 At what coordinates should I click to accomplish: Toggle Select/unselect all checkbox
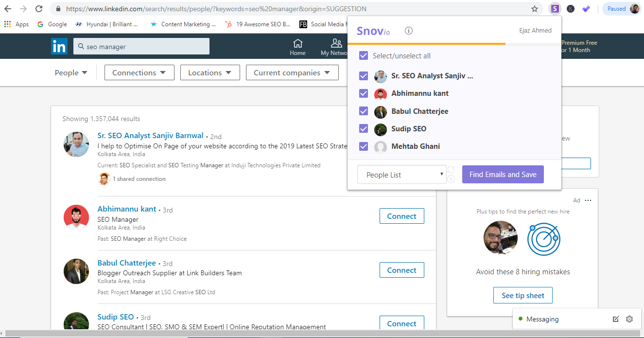pos(363,55)
